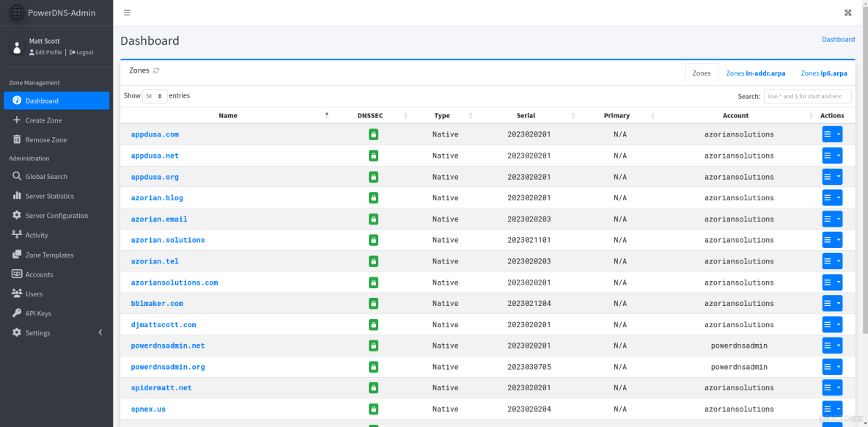Screen dimensions: 868x427
Task: Toggle DNSSEC lock for powerdnsadmin.org
Action: (x=373, y=367)
